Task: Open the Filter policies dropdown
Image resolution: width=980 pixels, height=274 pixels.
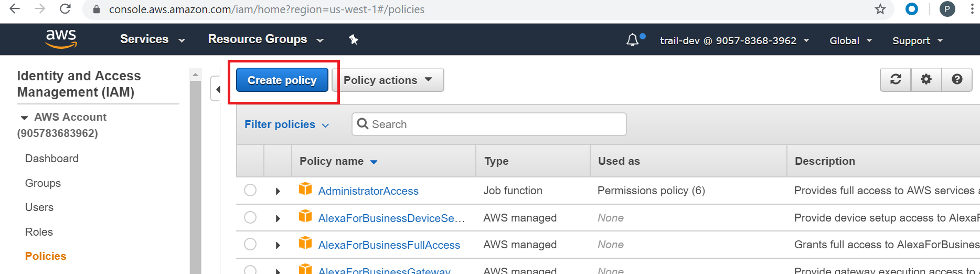Action: [286, 124]
